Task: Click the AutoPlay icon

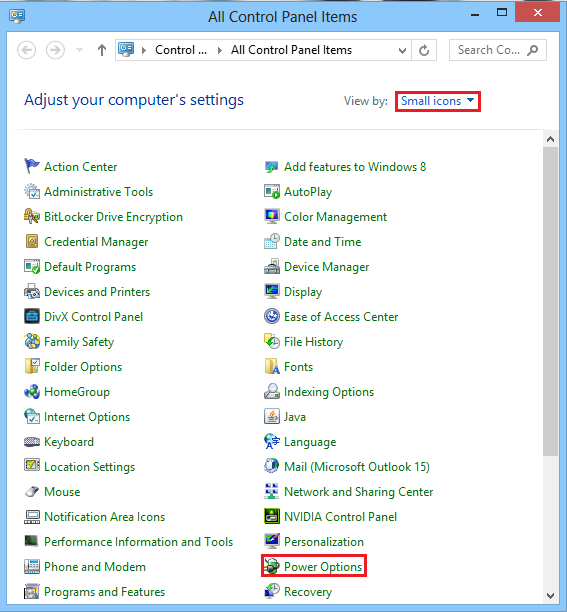Action: [x=272, y=191]
